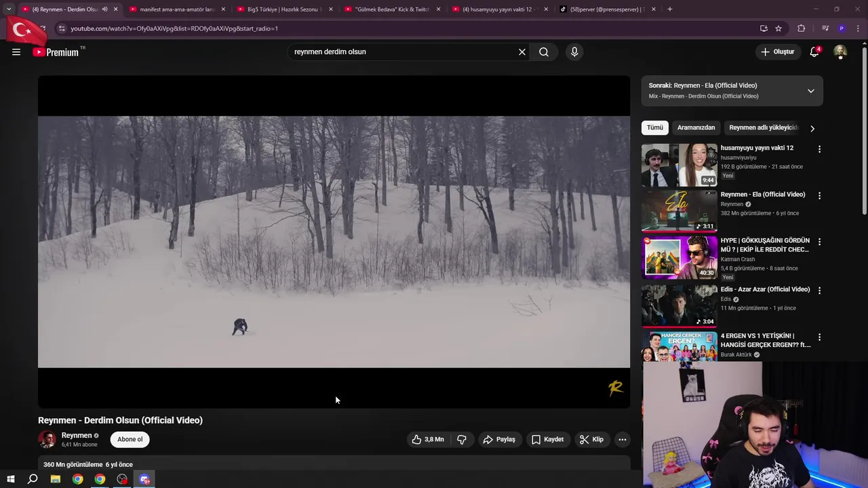Install app icon in address bar

(764, 28)
